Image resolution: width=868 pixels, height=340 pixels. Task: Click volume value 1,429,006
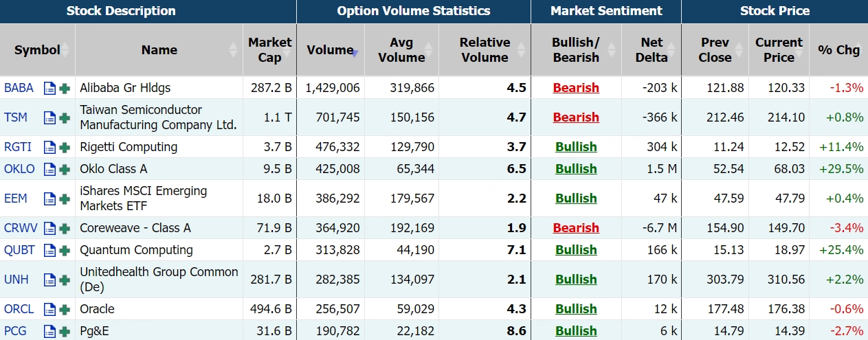tap(333, 88)
